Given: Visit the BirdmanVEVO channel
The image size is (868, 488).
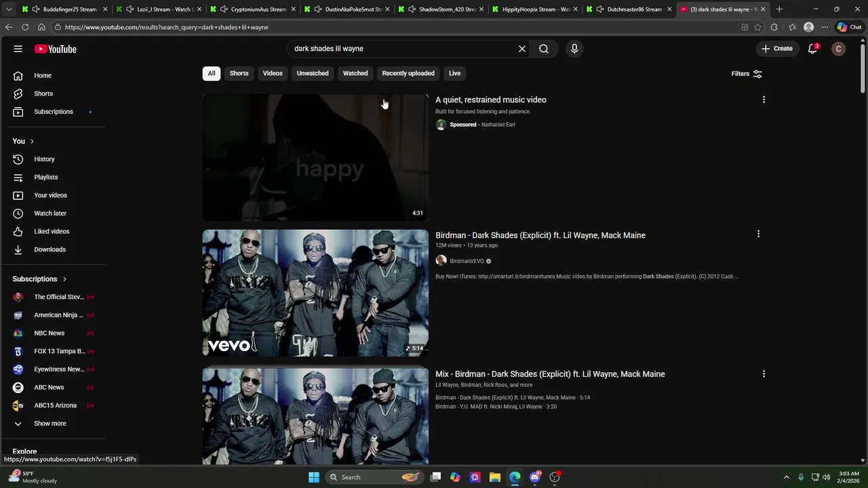Looking at the screenshot, I should click(x=467, y=261).
